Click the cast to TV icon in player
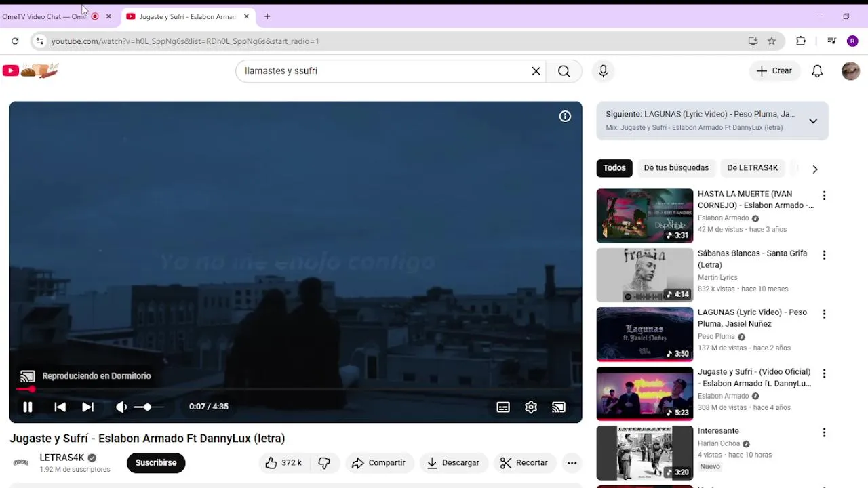 pos(559,407)
